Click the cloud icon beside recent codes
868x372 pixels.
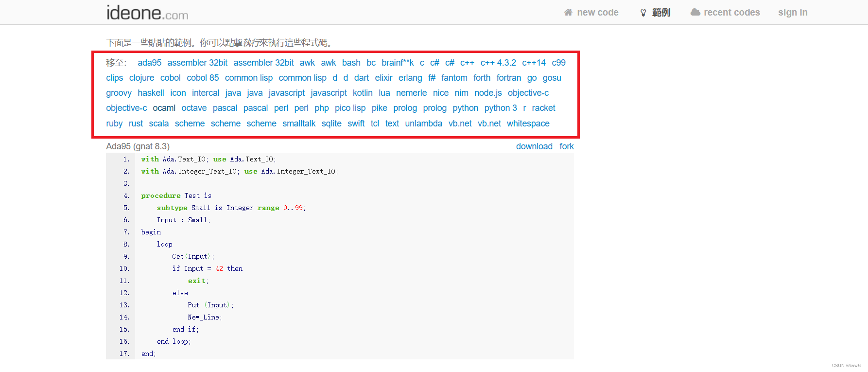click(x=695, y=12)
